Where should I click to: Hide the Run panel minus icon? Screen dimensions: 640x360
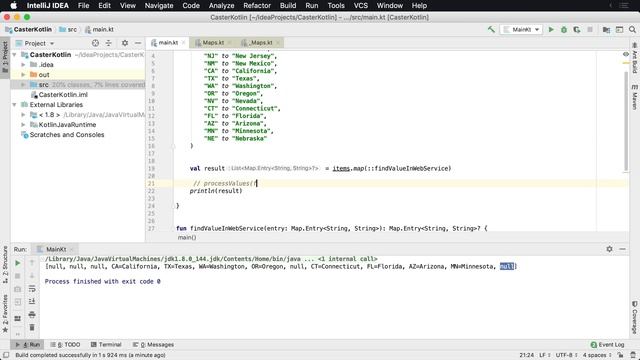622,249
